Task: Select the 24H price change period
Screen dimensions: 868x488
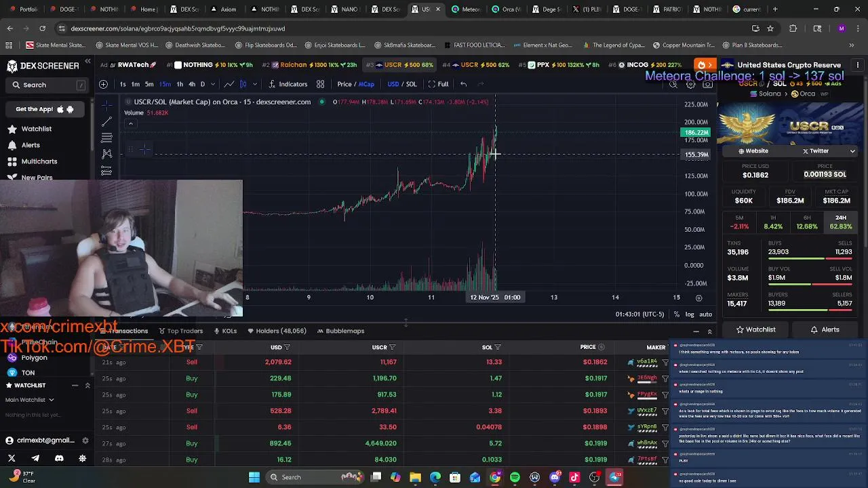Action: tap(841, 222)
